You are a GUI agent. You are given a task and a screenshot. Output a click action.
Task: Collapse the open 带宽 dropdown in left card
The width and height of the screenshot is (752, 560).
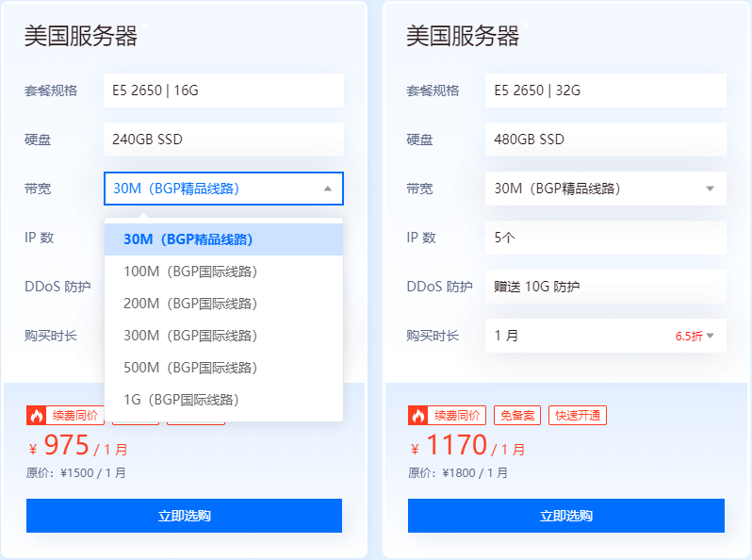coord(223,189)
